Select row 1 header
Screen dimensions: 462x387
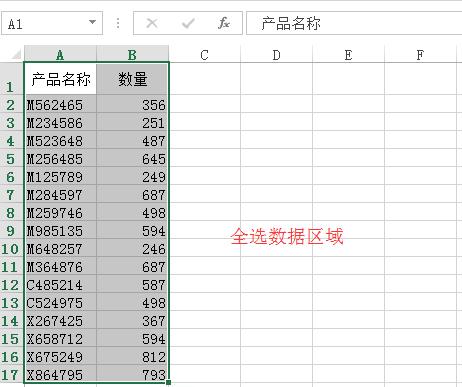click(12, 79)
